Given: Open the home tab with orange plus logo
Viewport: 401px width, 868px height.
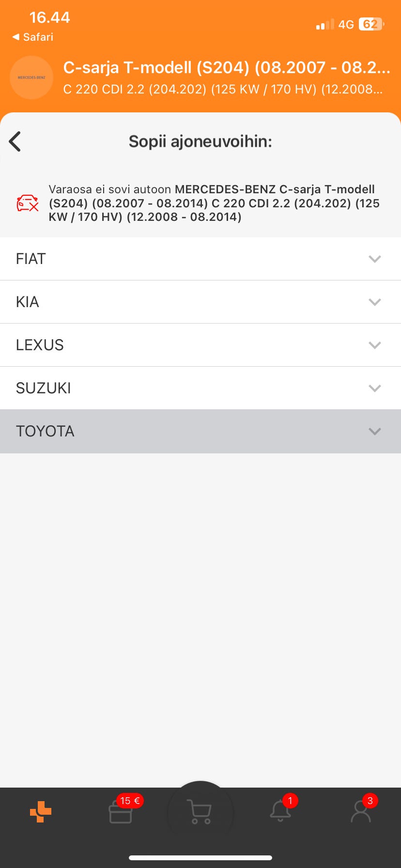Looking at the screenshot, I should [x=41, y=811].
